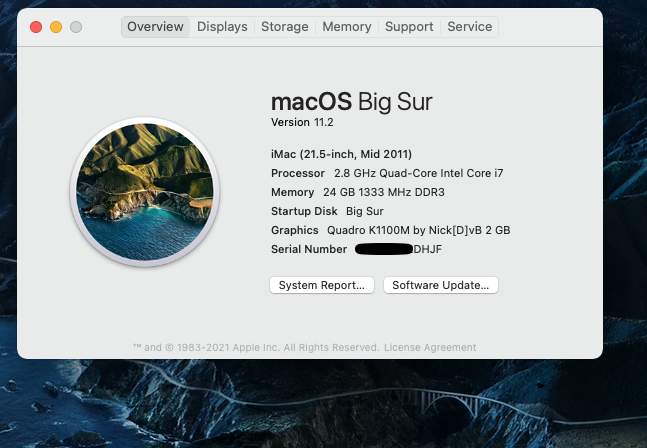The height and width of the screenshot is (448, 647).
Task: Click the Processor information line
Action: coord(386,173)
